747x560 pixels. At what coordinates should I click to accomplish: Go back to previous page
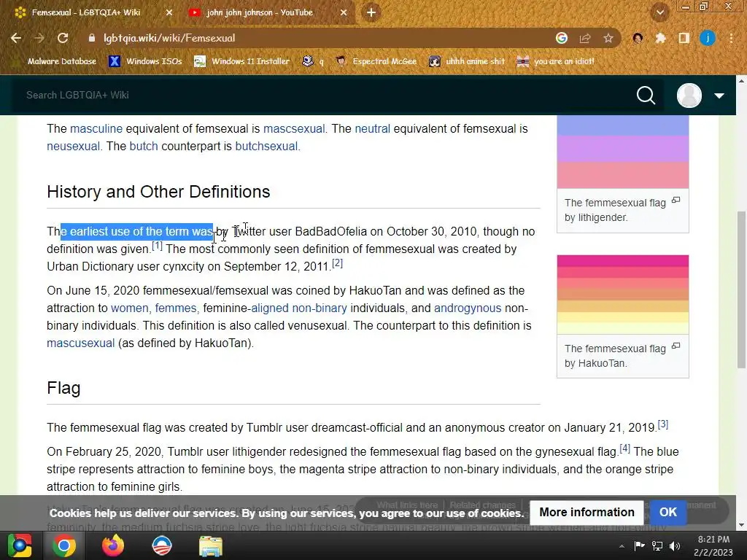(x=16, y=38)
